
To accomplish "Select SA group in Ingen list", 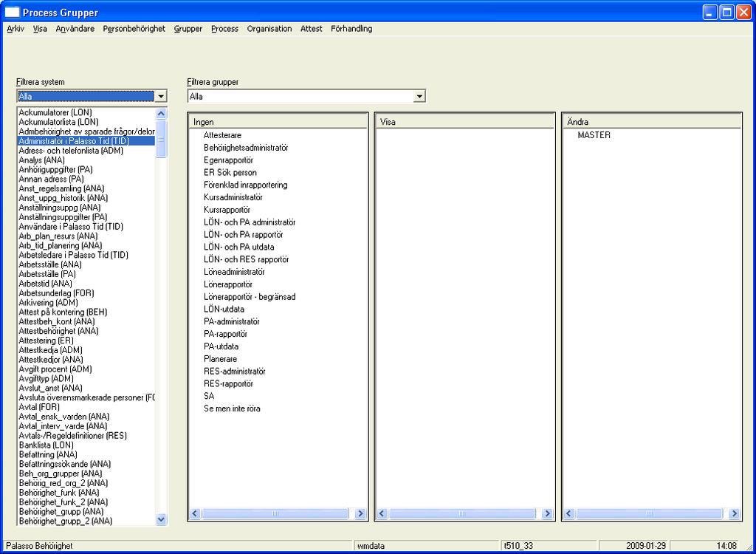I will [x=209, y=396].
